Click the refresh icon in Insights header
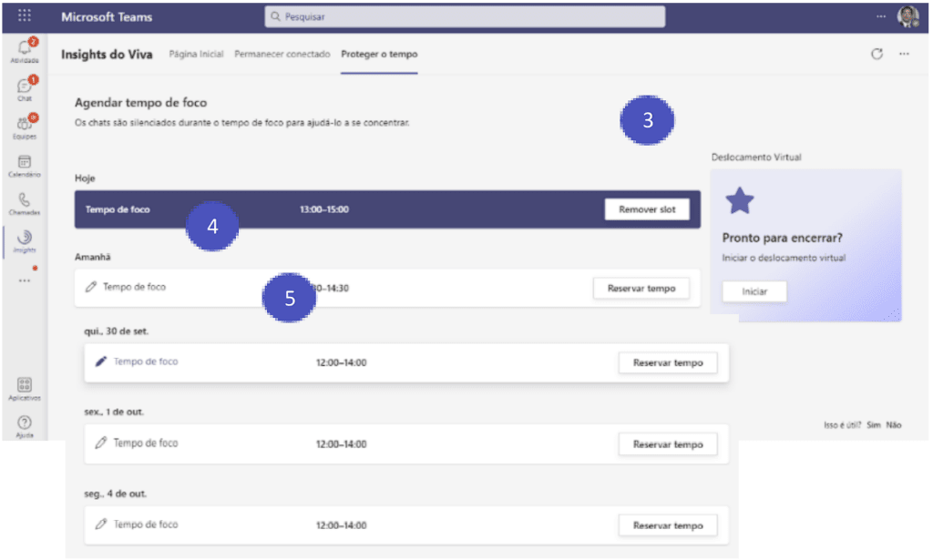Screen dimensions: 933x560 coord(877,54)
